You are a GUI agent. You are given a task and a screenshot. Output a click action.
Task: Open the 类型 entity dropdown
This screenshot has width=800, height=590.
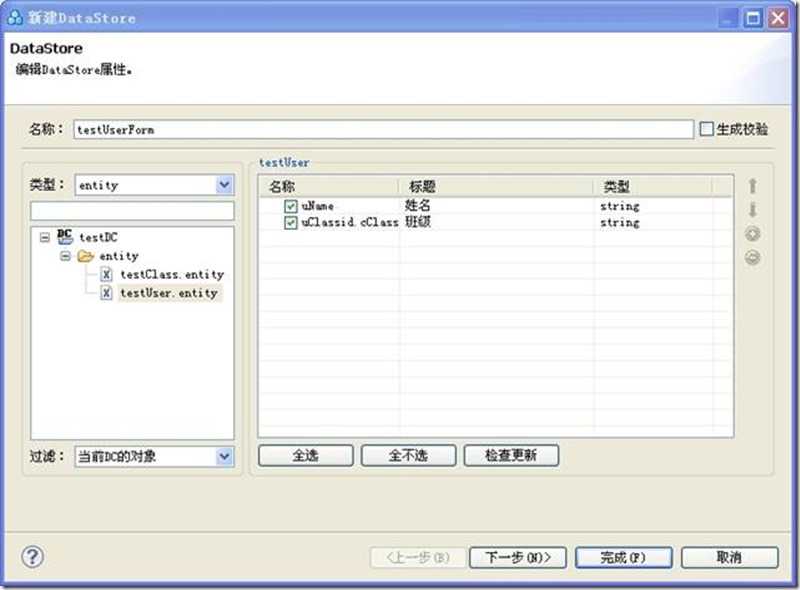224,185
